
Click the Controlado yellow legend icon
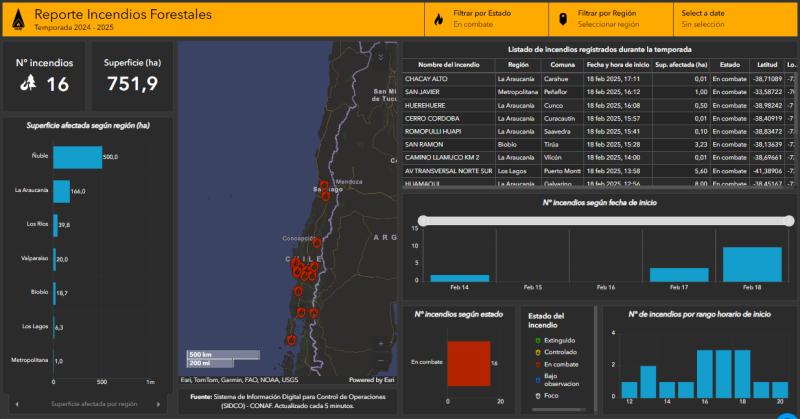(x=538, y=352)
